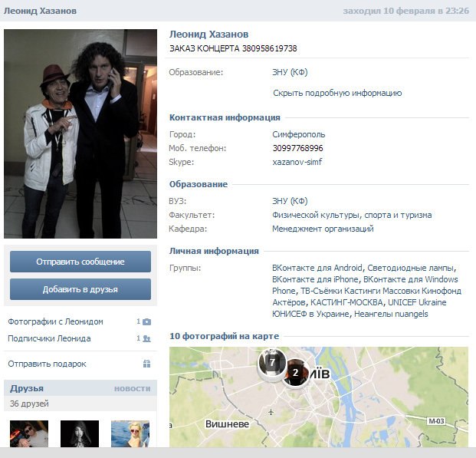Open the Друзья section header
Screen dimensions: 476x458
[x=27, y=388]
